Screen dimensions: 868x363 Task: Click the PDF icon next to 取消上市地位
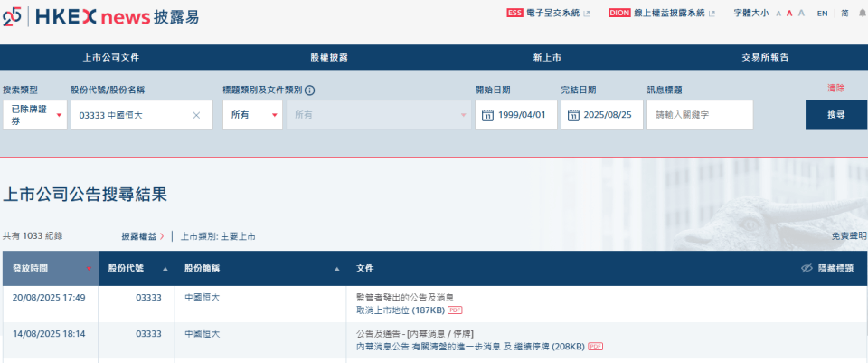pos(455,310)
